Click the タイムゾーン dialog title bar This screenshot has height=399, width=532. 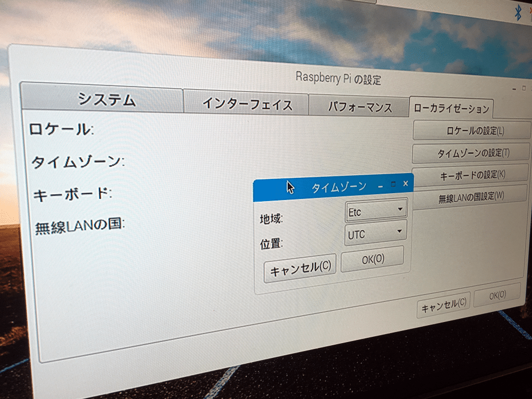(x=334, y=187)
